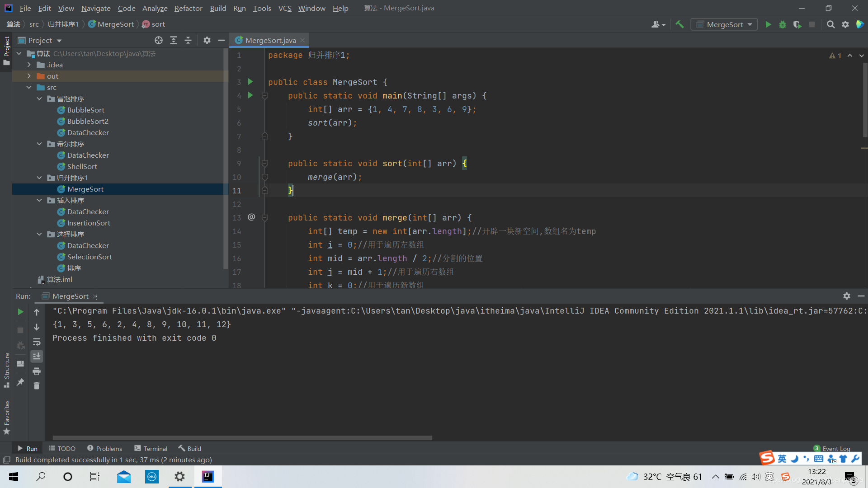Click run gutter arrow beside main method
Screen dimensions: 868x488
[250, 95]
